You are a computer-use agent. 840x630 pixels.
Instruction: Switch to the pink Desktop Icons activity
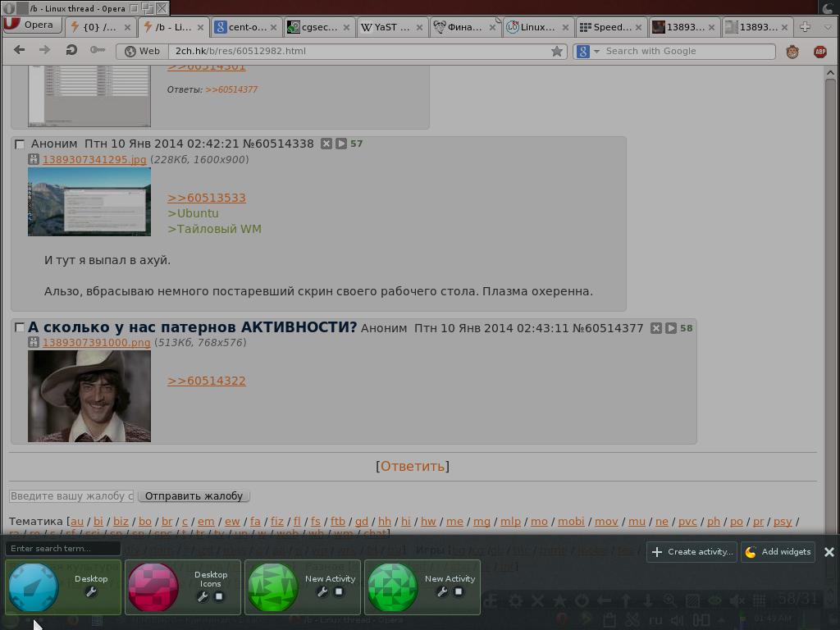(153, 587)
